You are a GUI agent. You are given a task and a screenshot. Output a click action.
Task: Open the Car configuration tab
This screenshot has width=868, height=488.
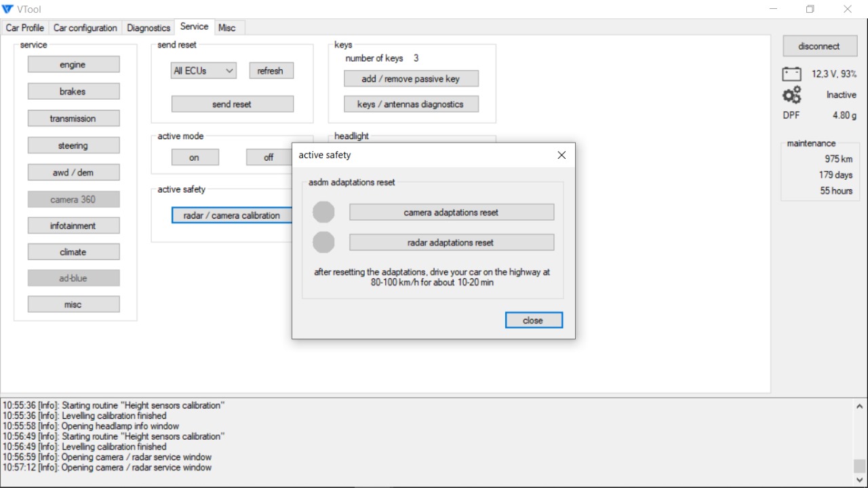coord(85,28)
